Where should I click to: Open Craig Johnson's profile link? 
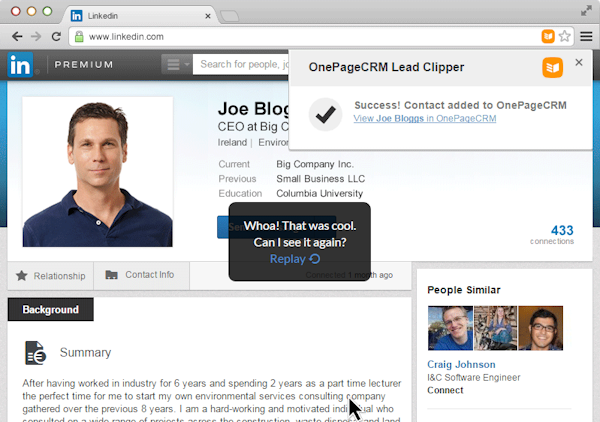click(461, 365)
